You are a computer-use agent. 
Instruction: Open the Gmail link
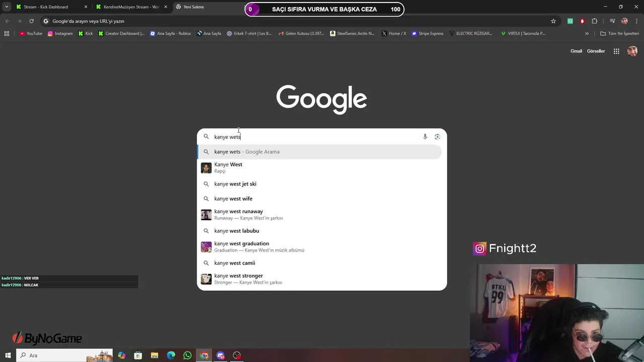(x=576, y=51)
